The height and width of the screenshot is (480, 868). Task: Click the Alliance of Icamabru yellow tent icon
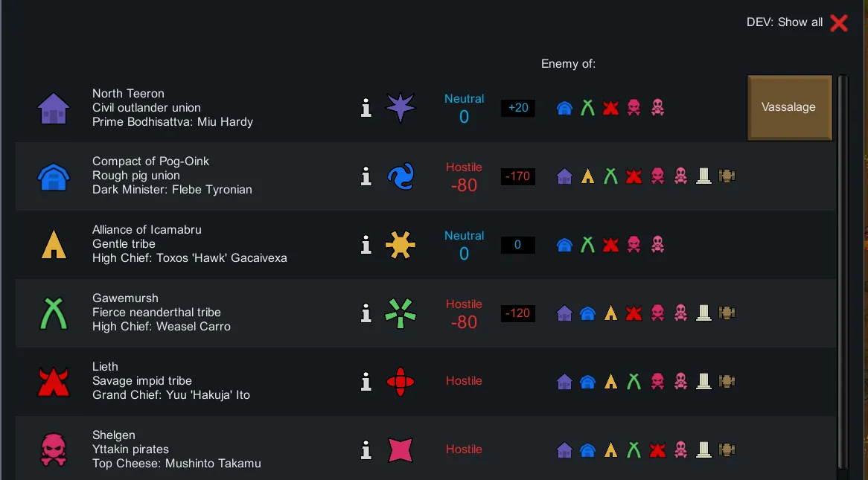(x=54, y=244)
